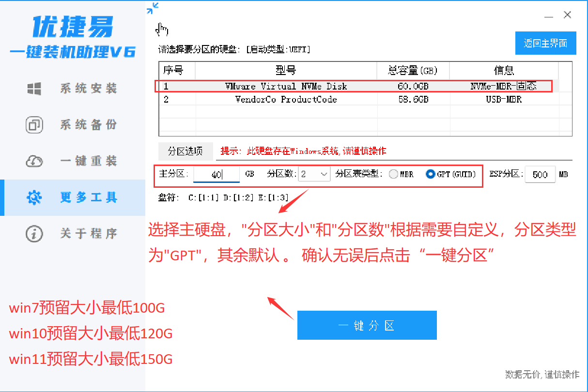
Task: Open the 关于程序 menu item
Action: (73, 234)
